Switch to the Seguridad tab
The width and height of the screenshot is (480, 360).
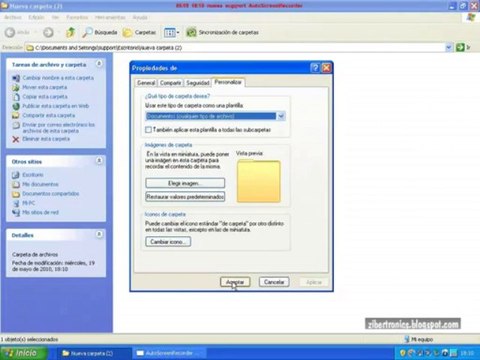pyautogui.click(x=198, y=83)
